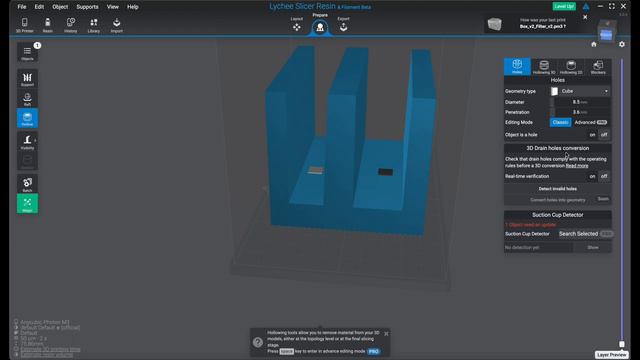Open the Library toolbar icon
Viewport: 640px width, 360px height.
(x=93, y=24)
